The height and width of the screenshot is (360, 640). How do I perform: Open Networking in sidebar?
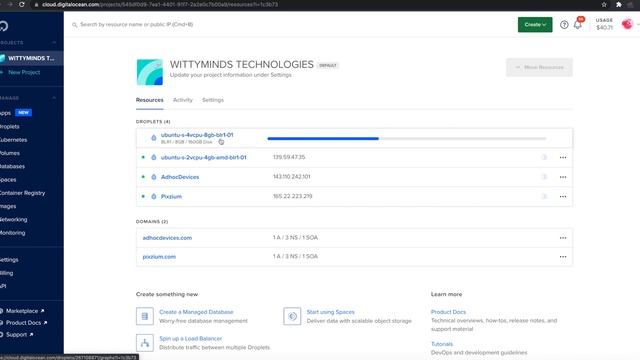[x=13, y=220]
